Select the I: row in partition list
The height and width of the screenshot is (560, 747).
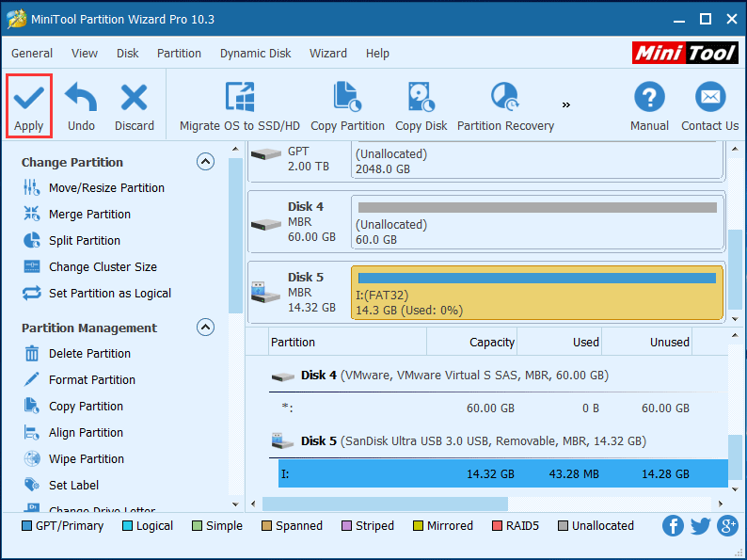tap(503, 473)
